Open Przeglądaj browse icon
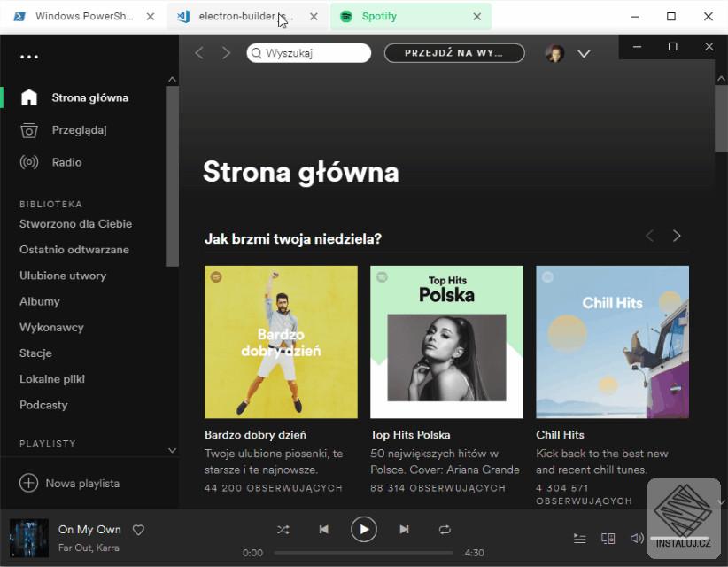Screen dimensions: 728x567 click(x=29, y=130)
